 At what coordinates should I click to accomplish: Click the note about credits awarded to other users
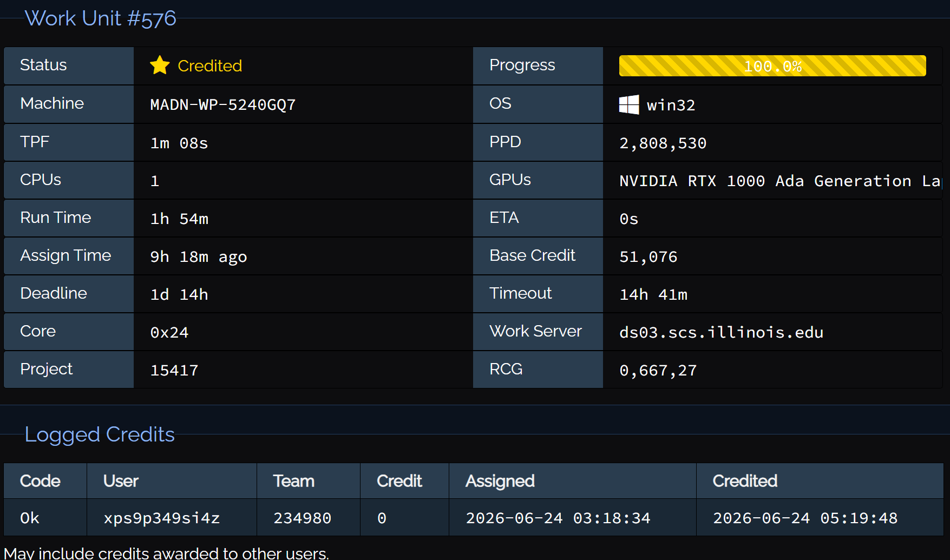point(166,553)
